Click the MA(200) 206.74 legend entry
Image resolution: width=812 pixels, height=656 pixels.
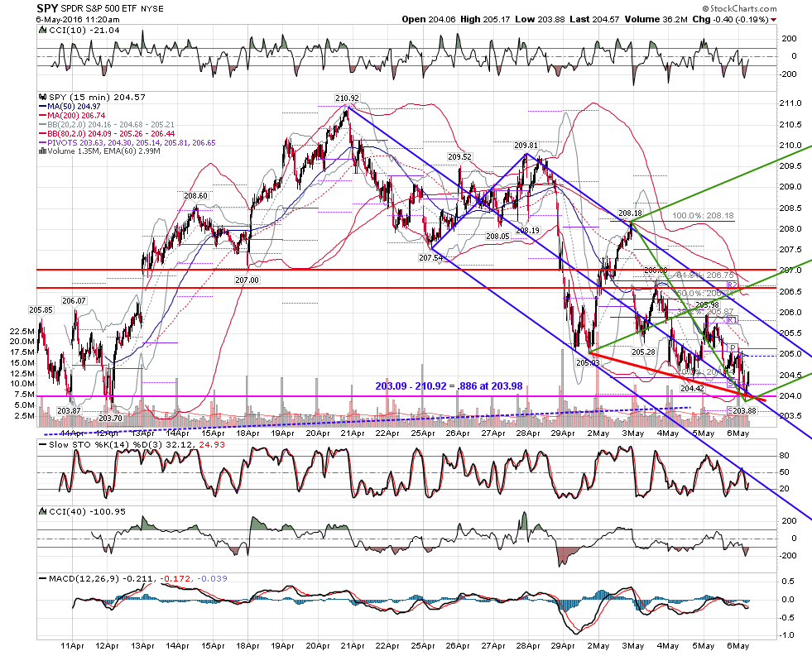point(75,115)
